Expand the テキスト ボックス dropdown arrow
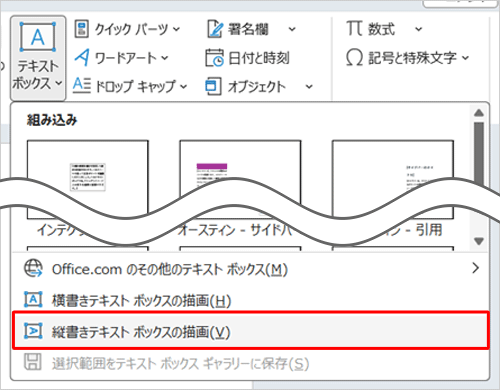The height and width of the screenshot is (390, 500). click(58, 83)
